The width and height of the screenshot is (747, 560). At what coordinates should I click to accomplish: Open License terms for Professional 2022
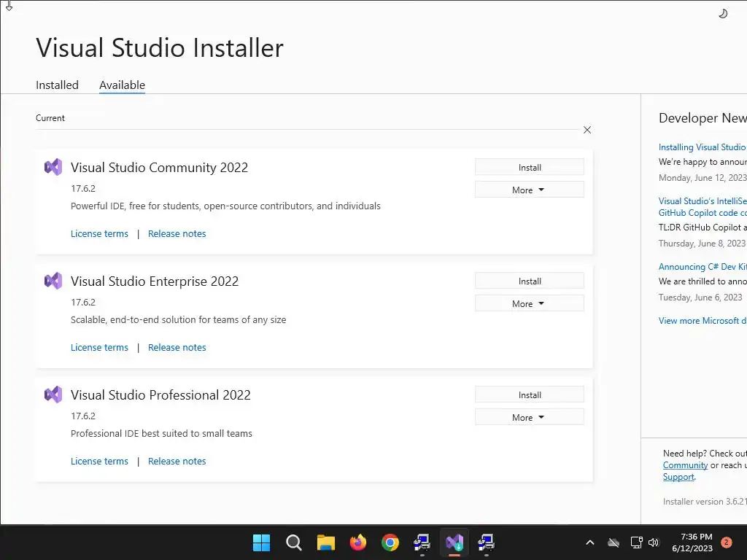coord(99,461)
